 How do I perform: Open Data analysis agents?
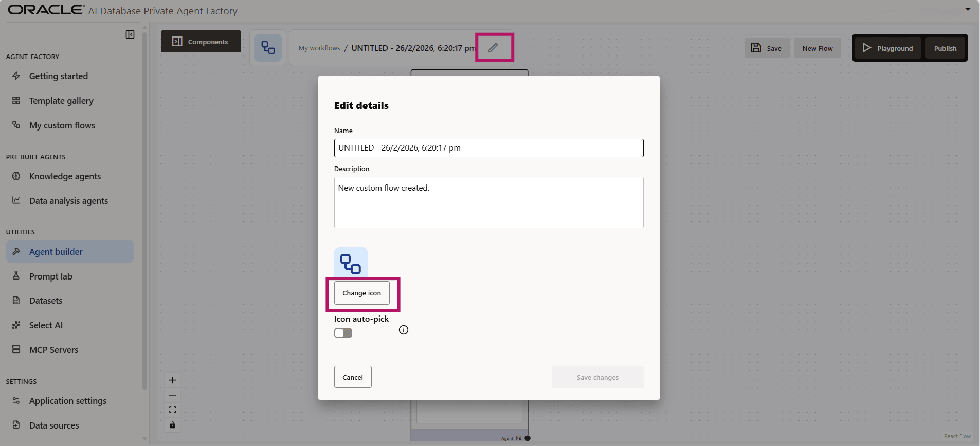point(70,201)
